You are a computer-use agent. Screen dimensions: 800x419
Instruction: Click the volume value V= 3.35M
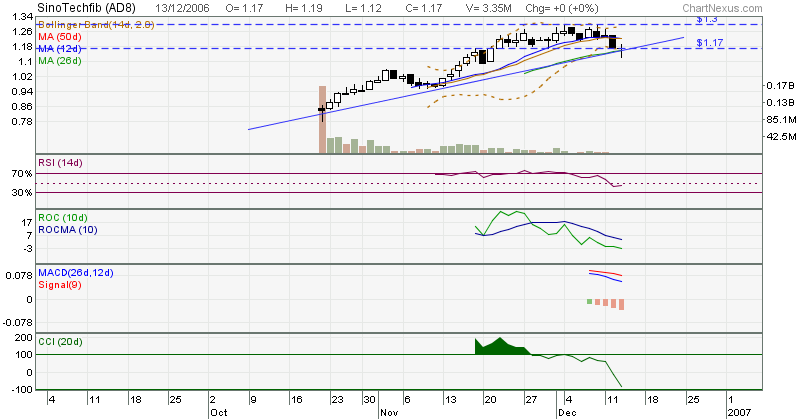tap(488, 8)
